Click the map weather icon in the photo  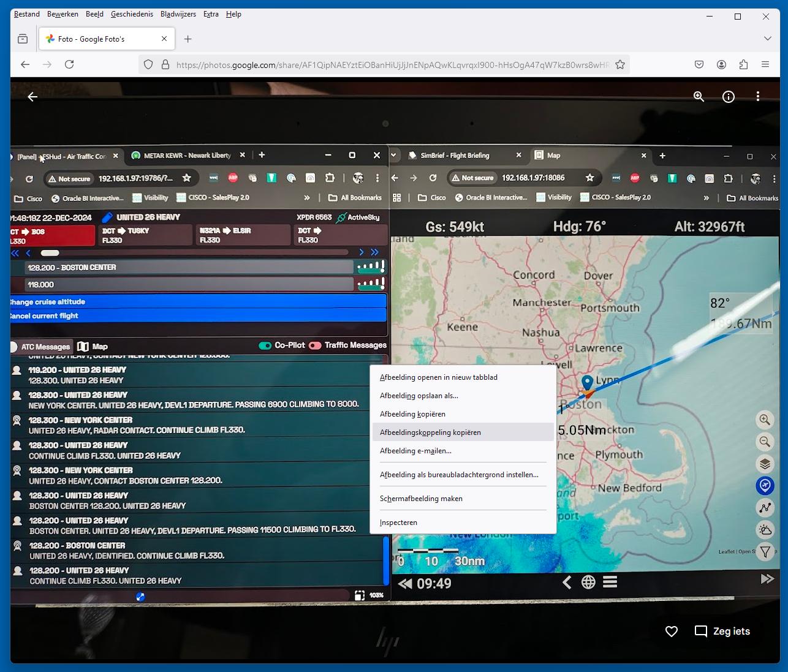coord(765,530)
